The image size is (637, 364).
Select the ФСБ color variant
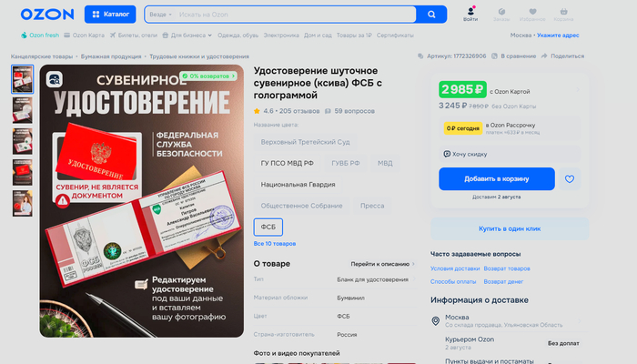tap(268, 227)
